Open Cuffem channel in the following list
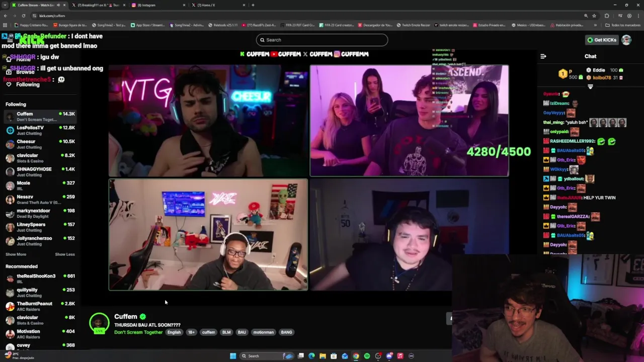 coord(40,117)
